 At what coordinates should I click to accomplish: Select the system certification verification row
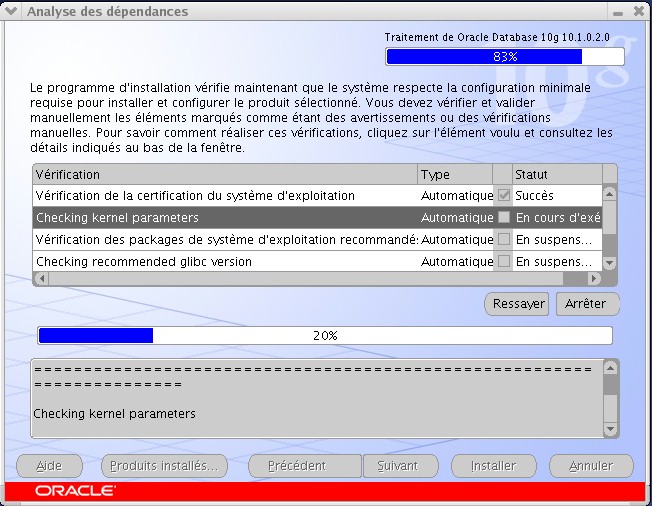point(317,195)
